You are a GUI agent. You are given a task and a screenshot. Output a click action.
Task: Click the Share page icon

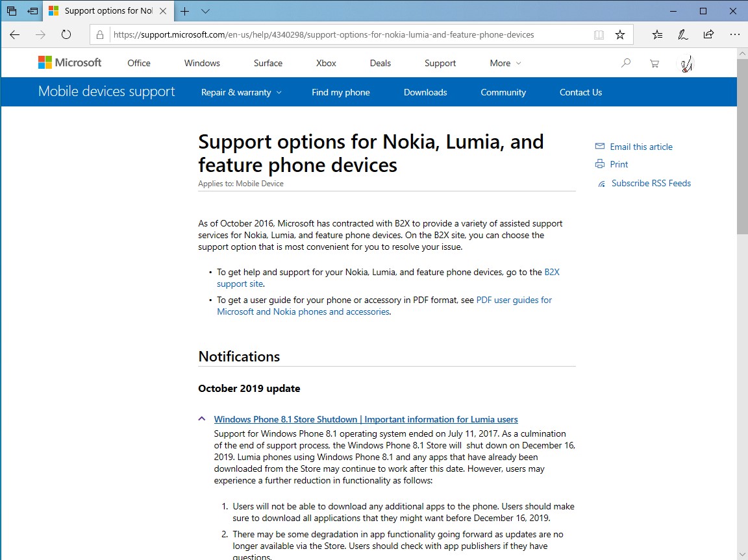click(708, 35)
